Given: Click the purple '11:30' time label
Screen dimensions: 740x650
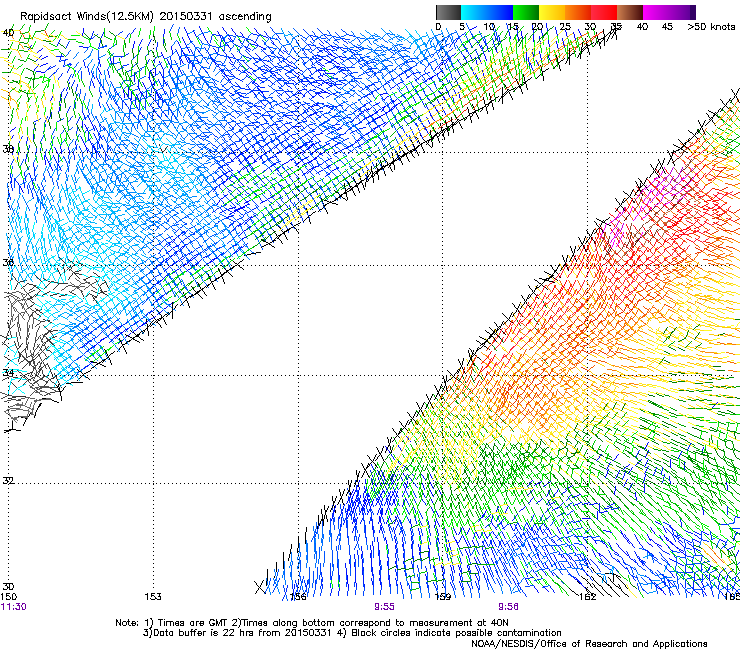Looking at the screenshot, I should coord(14,607).
